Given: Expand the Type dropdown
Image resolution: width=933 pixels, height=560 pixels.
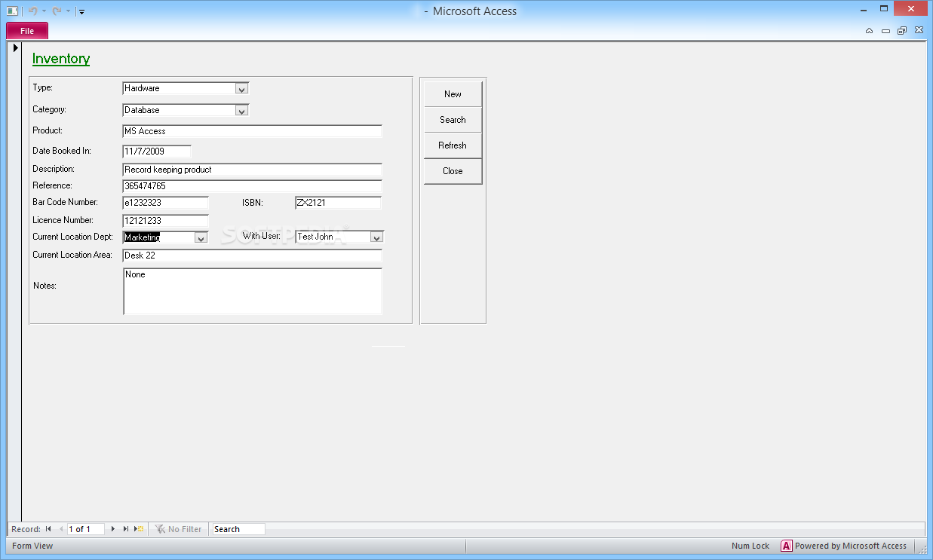Looking at the screenshot, I should (241, 88).
